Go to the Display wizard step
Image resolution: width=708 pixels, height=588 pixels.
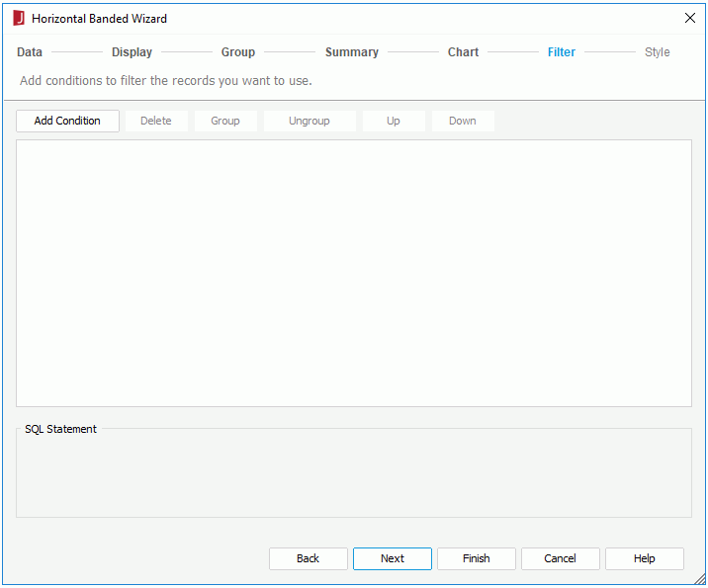click(x=132, y=52)
